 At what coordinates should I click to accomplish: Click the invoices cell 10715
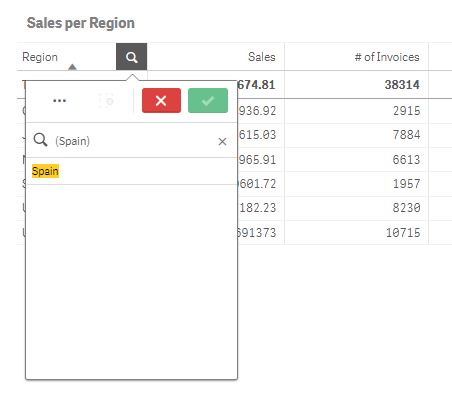pyautogui.click(x=403, y=233)
